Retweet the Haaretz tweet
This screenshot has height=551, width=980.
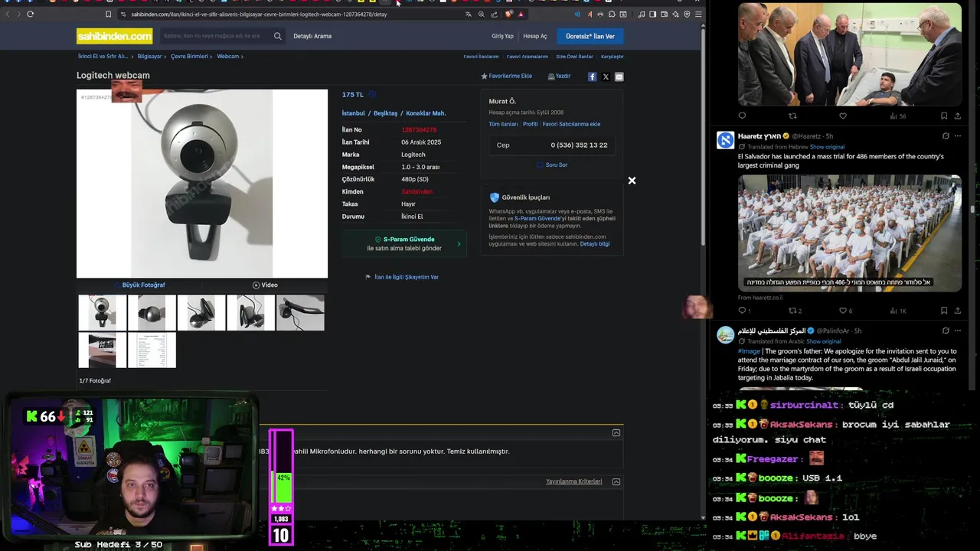(x=792, y=311)
